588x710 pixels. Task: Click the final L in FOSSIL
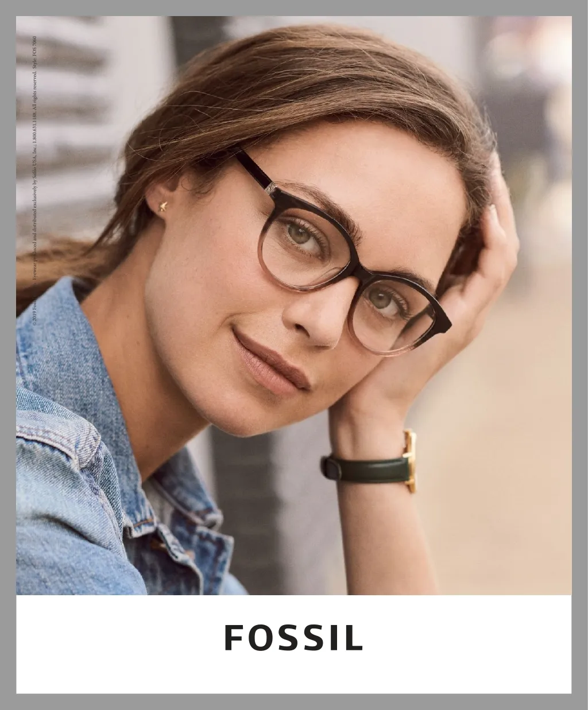pyautogui.click(x=355, y=638)
